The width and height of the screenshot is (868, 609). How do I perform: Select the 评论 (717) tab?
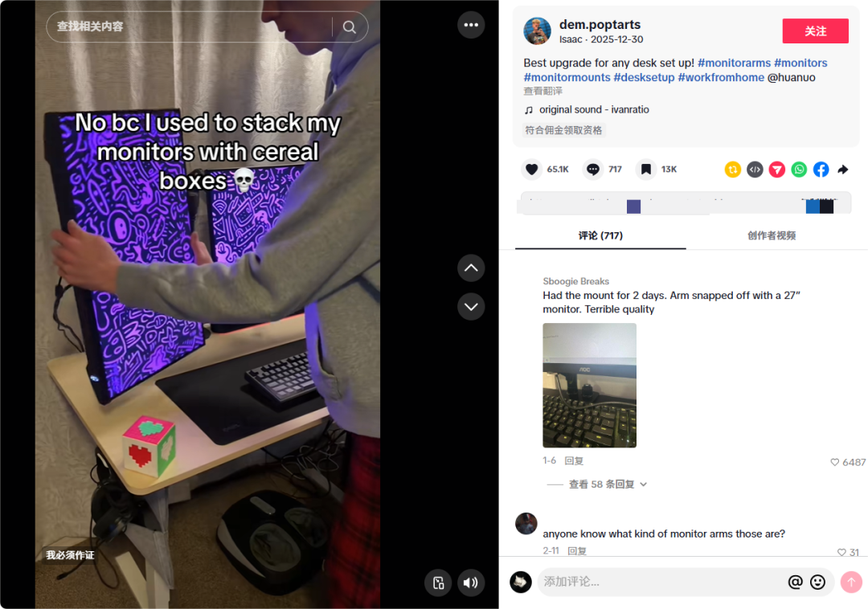click(600, 235)
